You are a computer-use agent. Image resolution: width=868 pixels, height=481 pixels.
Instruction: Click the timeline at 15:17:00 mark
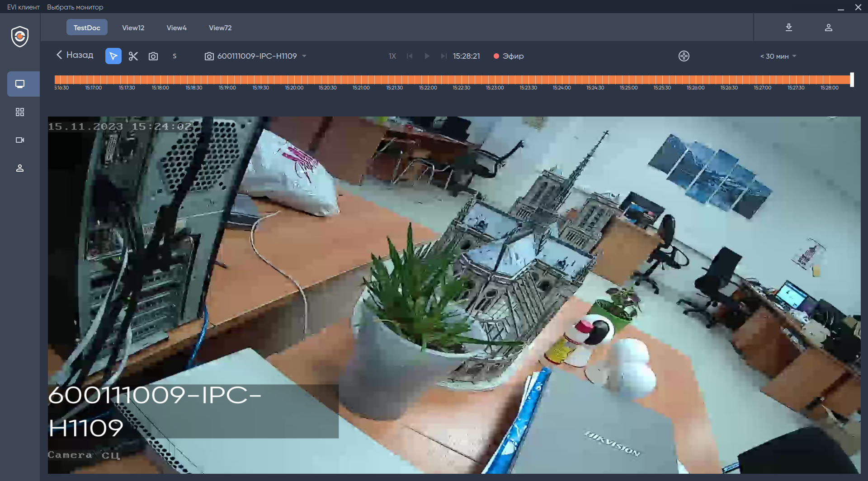click(x=94, y=80)
